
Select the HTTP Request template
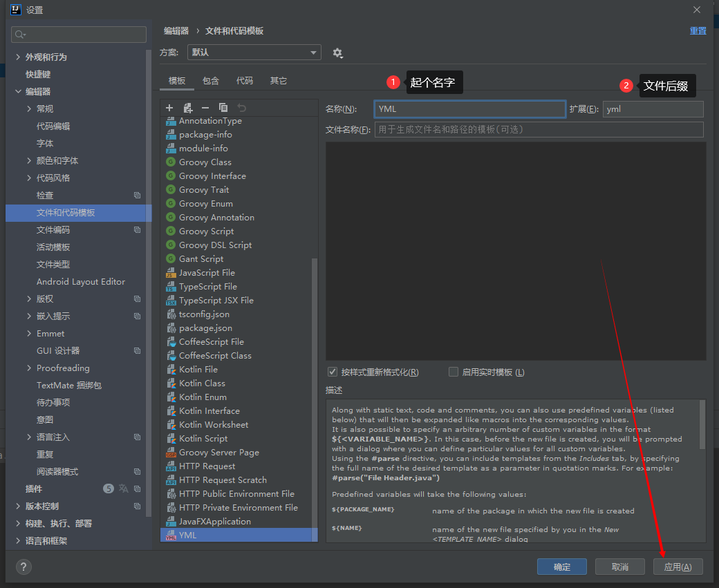(x=207, y=466)
